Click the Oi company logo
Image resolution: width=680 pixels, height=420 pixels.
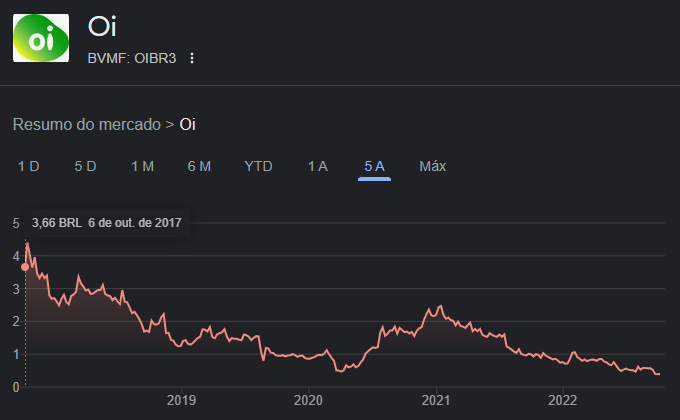[41, 38]
